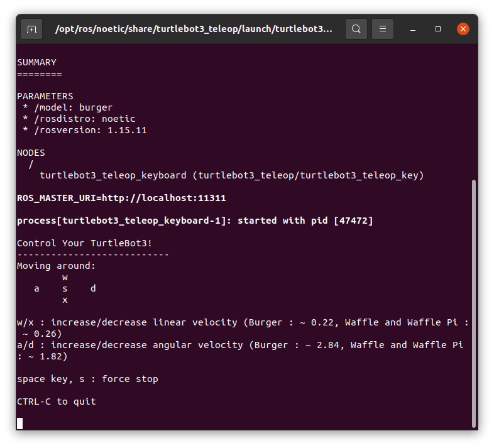
Task: Click the "w" key in movement diagram
Action: click(65, 277)
